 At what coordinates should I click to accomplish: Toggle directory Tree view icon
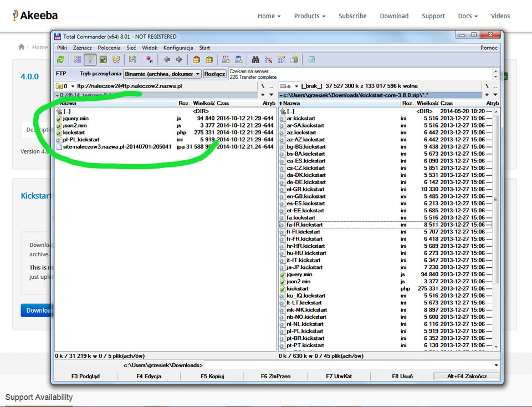[x=116, y=60]
